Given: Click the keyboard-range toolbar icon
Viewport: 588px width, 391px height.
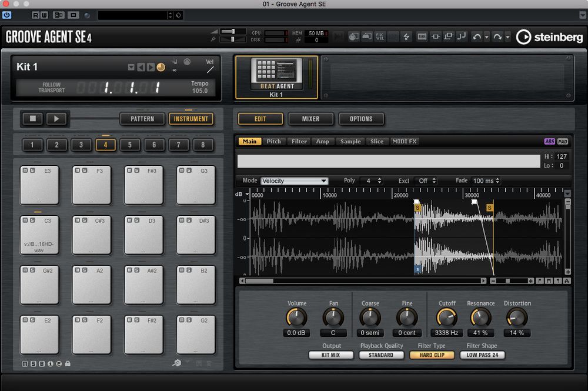Looking at the screenshot, I should (x=422, y=36).
